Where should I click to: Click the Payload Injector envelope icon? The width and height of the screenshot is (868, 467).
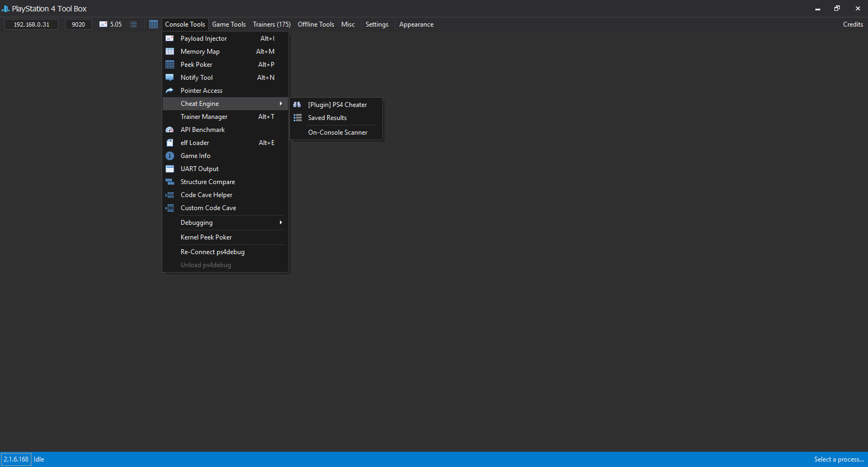click(x=170, y=39)
